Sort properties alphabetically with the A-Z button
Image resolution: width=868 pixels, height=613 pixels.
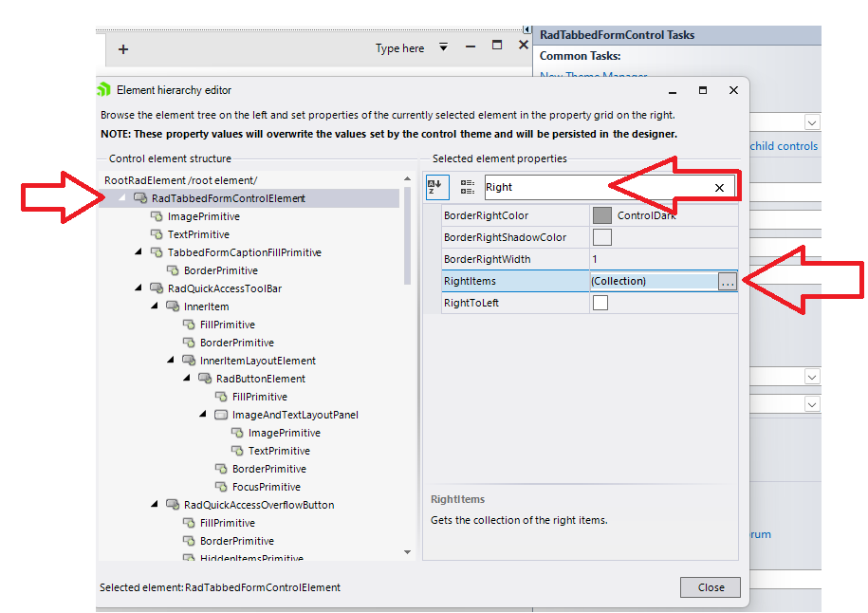coord(436,187)
